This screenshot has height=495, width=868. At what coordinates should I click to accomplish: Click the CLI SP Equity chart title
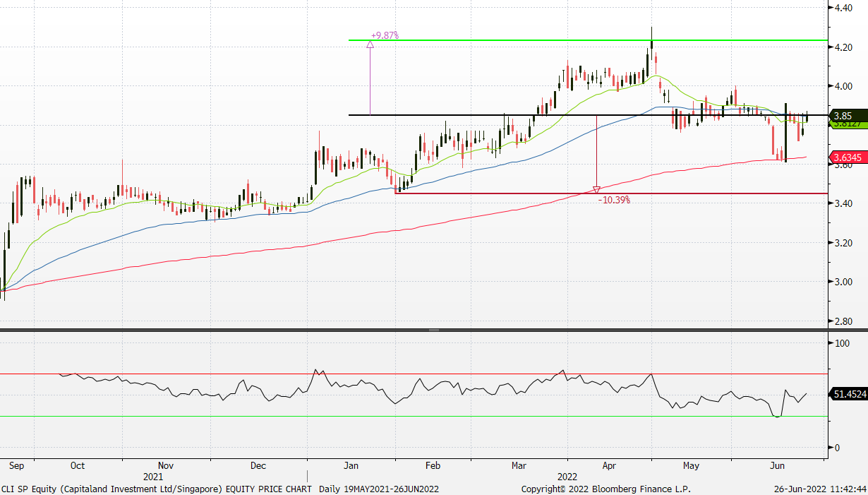[x=157, y=489]
